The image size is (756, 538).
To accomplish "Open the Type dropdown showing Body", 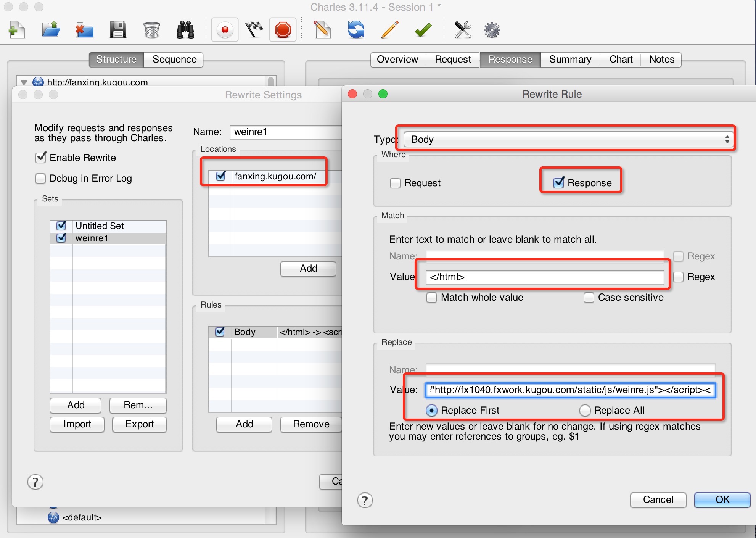I will pyautogui.click(x=568, y=139).
